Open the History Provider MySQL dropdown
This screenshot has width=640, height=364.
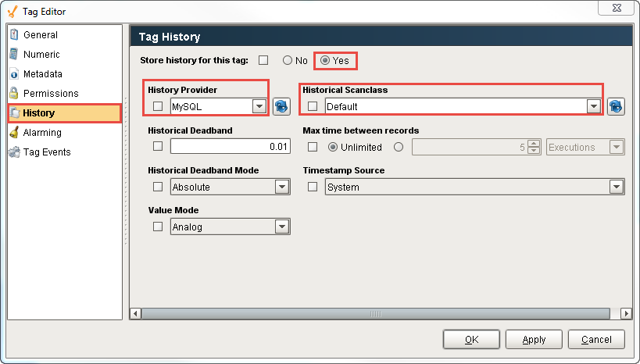click(259, 106)
